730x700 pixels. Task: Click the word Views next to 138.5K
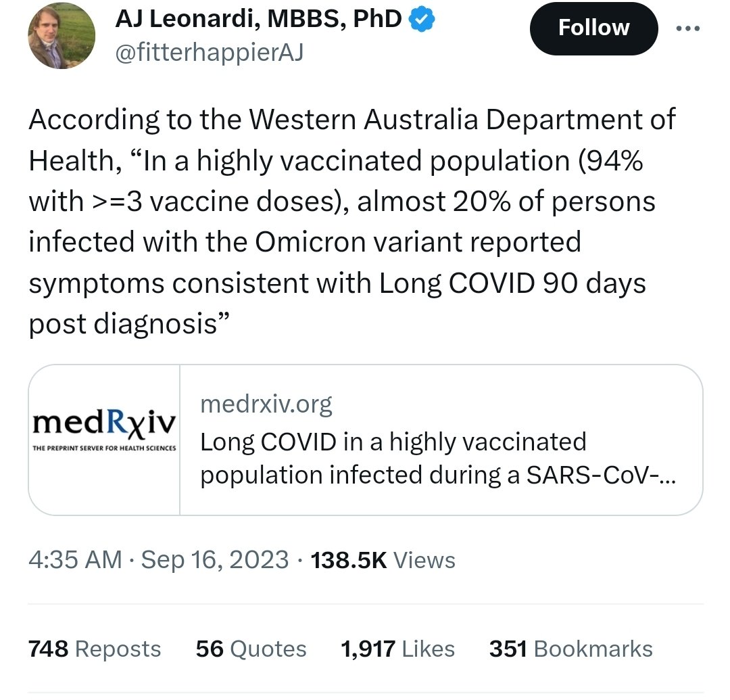click(424, 560)
